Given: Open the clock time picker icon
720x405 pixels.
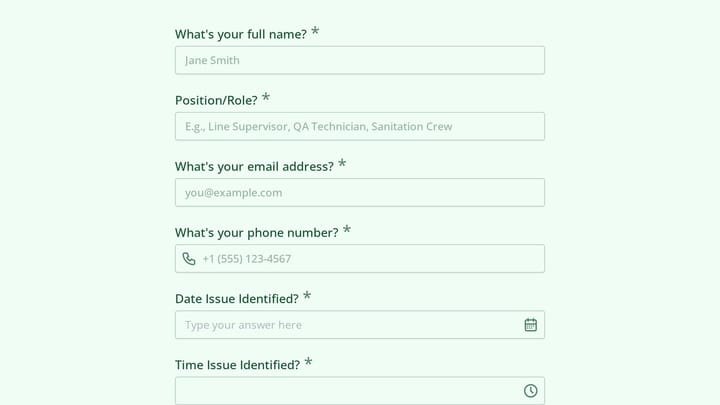Looking at the screenshot, I should coord(530,391).
